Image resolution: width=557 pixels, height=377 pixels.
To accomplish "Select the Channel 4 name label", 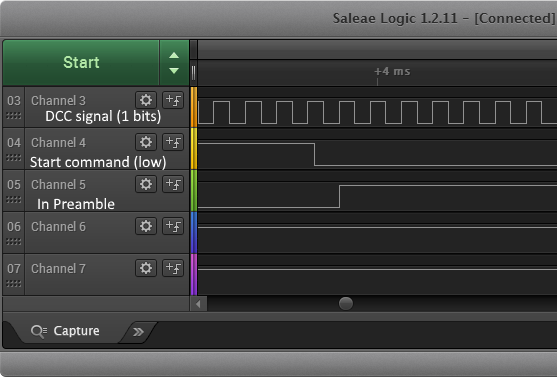I will click(58, 142).
